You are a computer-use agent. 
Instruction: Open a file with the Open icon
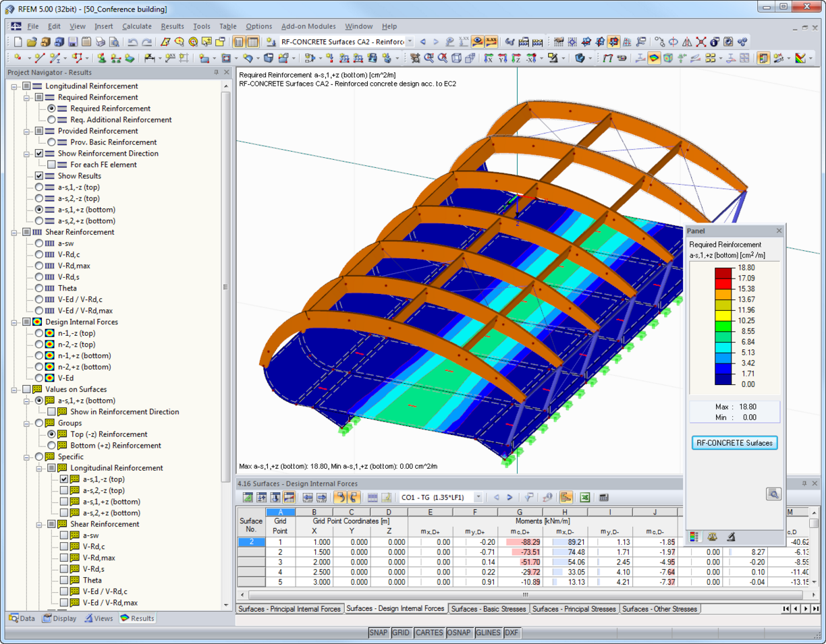coord(31,41)
